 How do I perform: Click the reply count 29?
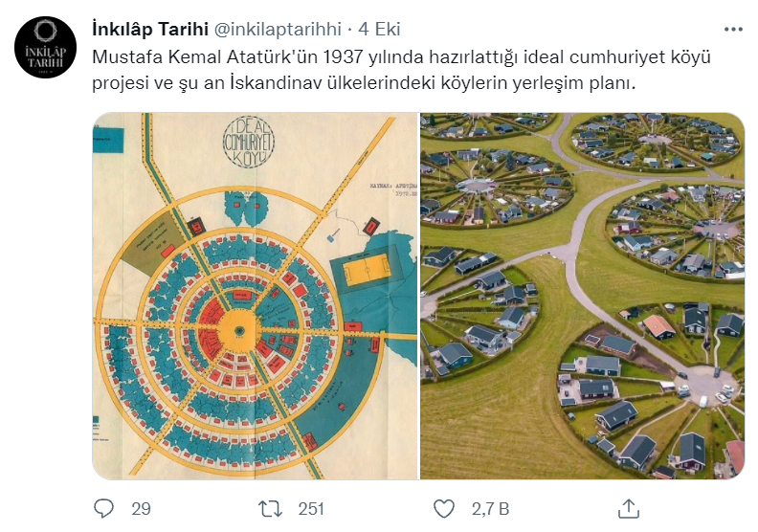point(141,509)
